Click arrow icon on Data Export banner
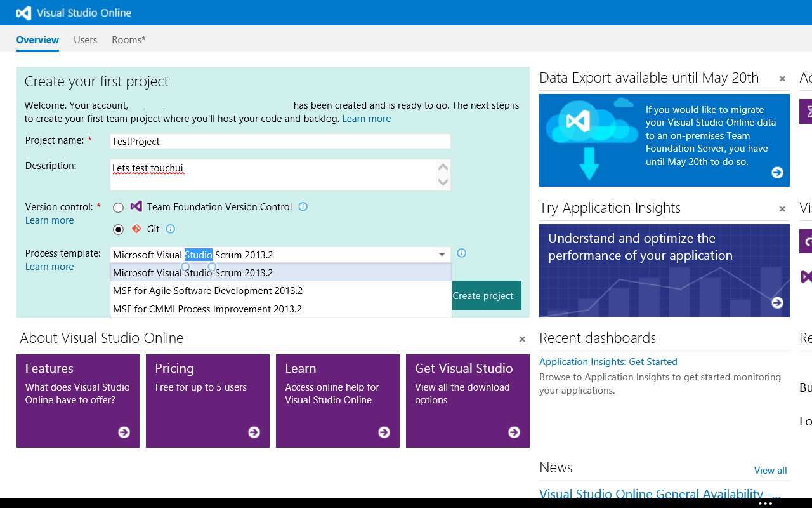Screen dimensions: 812x508 point(777,173)
